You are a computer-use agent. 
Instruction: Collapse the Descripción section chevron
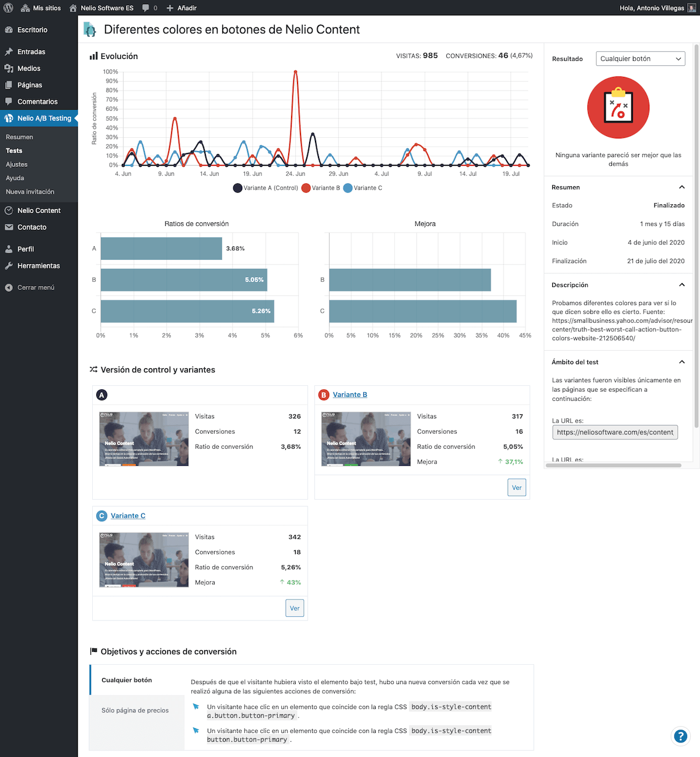coord(681,285)
